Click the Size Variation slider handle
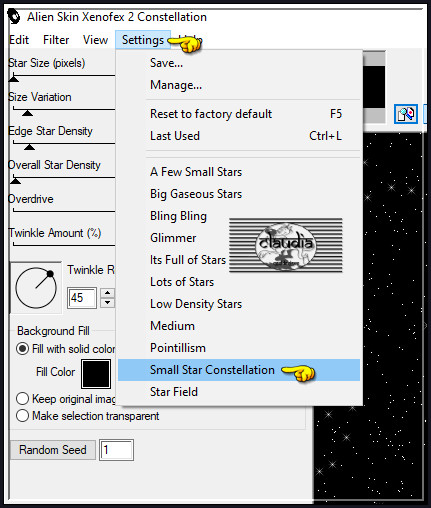 (x=27, y=113)
